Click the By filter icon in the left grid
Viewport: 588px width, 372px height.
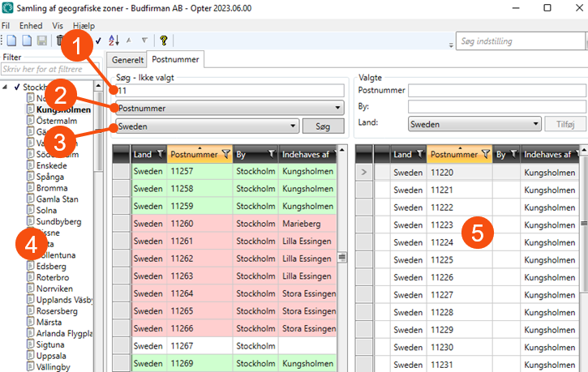[x=272, y=154]
